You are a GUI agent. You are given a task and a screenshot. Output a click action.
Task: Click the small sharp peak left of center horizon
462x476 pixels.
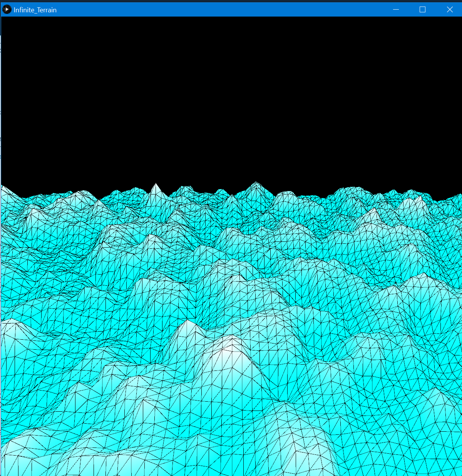tap(156, 186)
